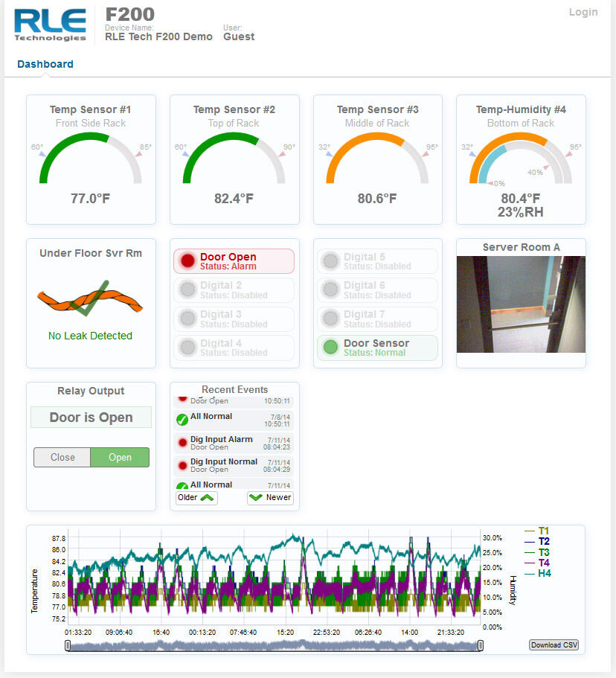The width and height of the screenshot is (616, 678).
Task: Click the green Door Sensor status indicator
Action: point(331,348)
